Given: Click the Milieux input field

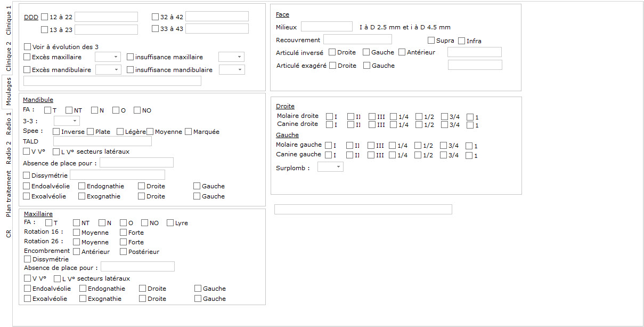Looking at the screenshot, I should point(327,26).
